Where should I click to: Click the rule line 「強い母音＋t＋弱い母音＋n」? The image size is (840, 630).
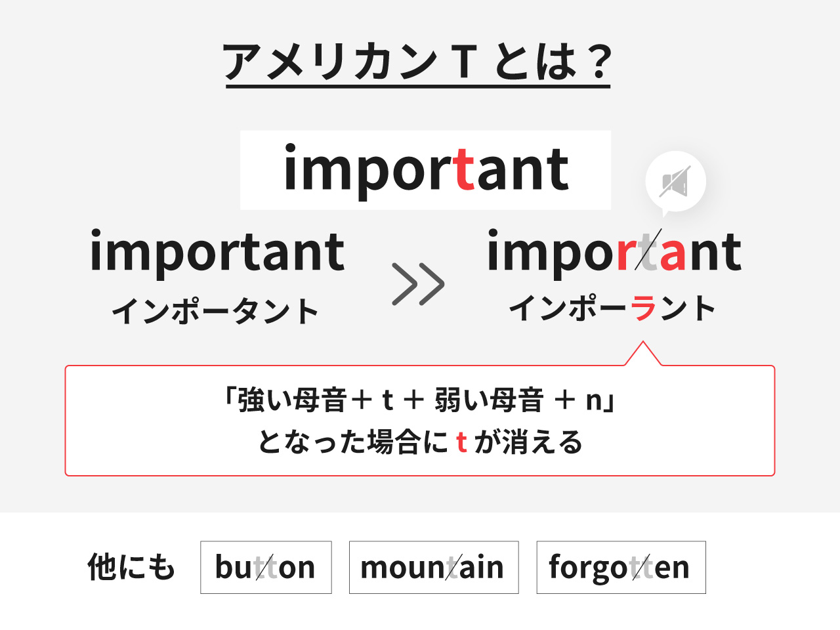(x=420, y=400)
